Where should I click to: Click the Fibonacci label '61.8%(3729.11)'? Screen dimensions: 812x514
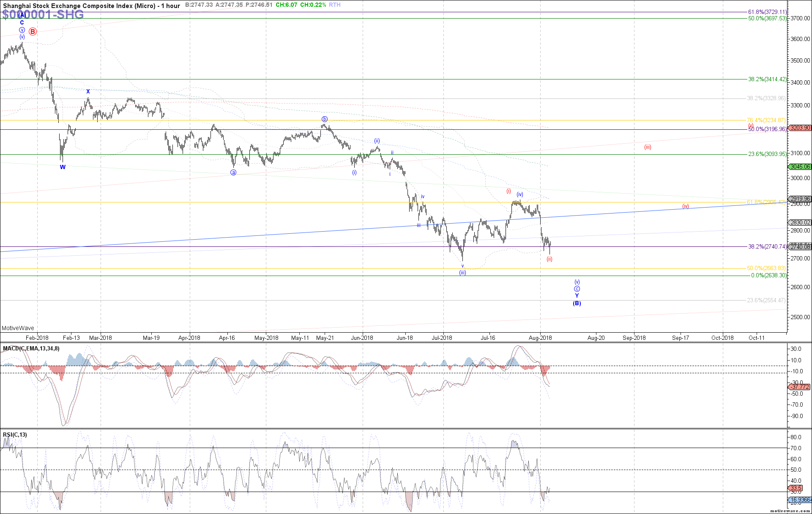[x=767, y=12]
